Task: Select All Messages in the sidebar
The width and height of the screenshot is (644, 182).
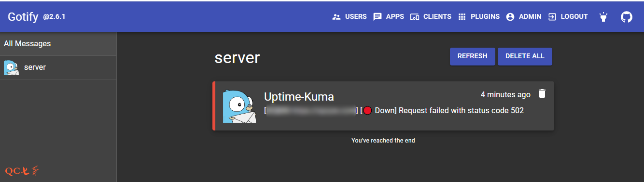Action: 58,44
